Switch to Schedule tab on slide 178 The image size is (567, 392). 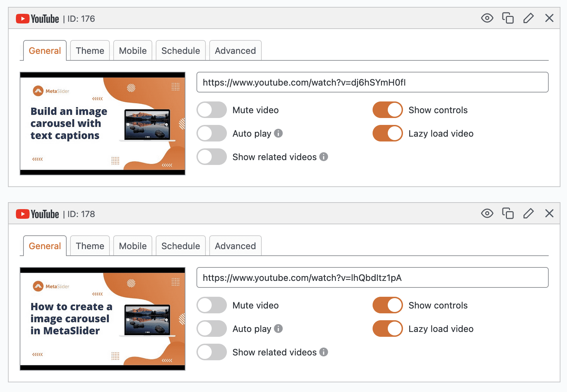(181, 246)
